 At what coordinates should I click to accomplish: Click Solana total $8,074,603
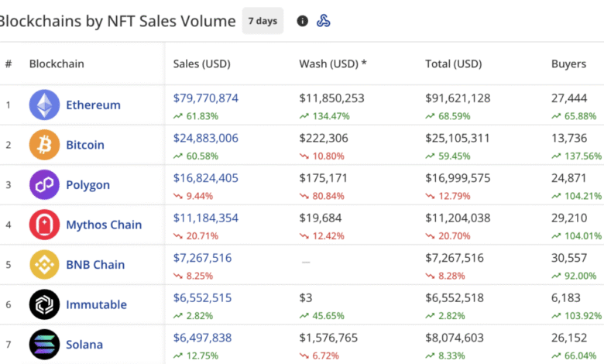455,338
